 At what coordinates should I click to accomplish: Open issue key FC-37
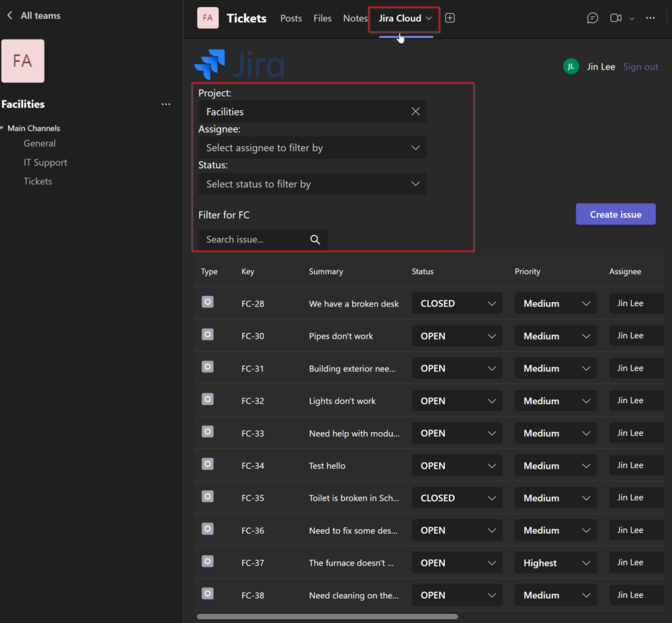click(253, 563)
